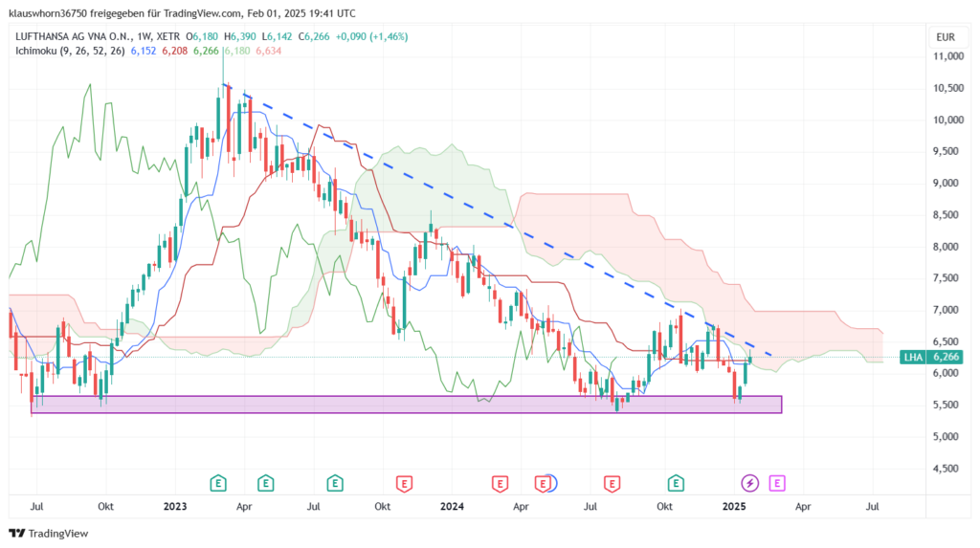Click the LHA last price label

pyautogui.click(x=930, y=357)
